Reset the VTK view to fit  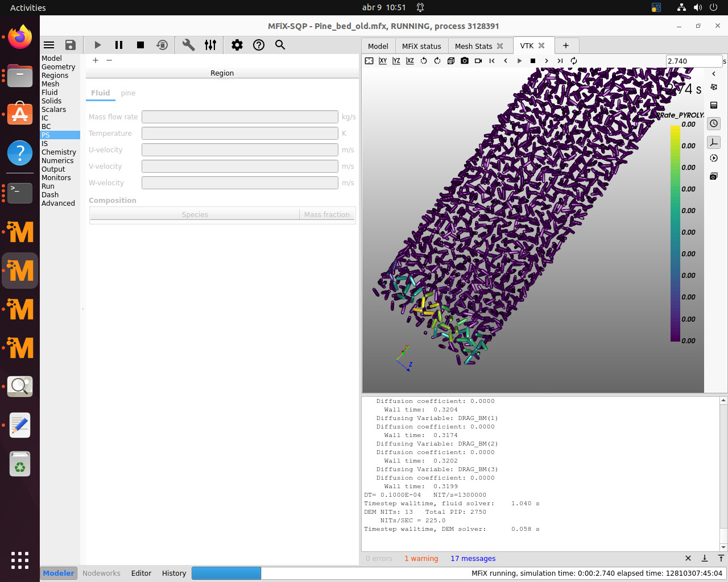click(369, 61)
